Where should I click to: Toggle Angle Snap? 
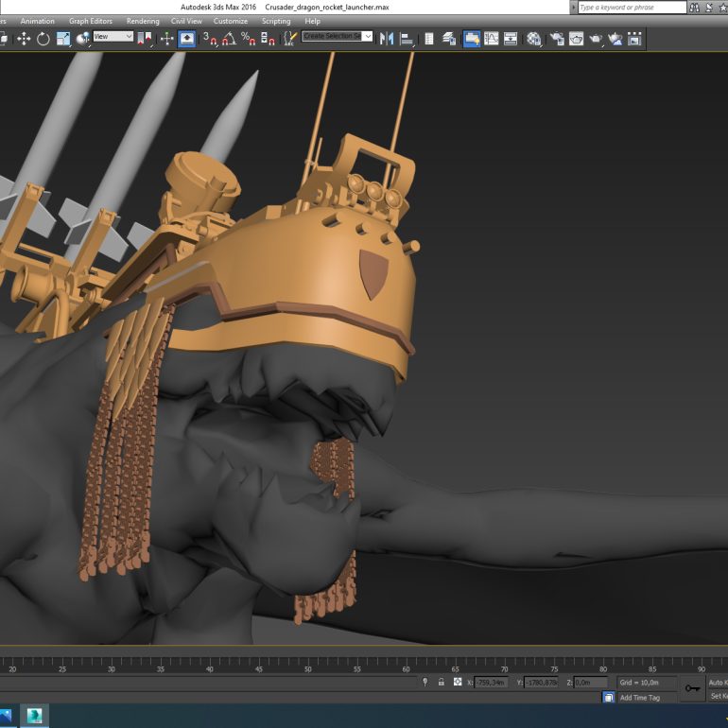229,39
